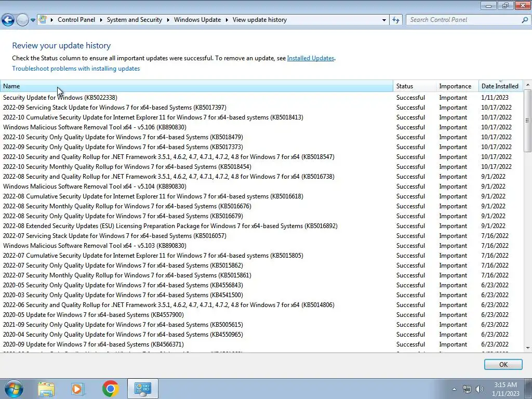Select Monthly Quality Rollup KB5018454
The image size is (532, 399).
261,167
